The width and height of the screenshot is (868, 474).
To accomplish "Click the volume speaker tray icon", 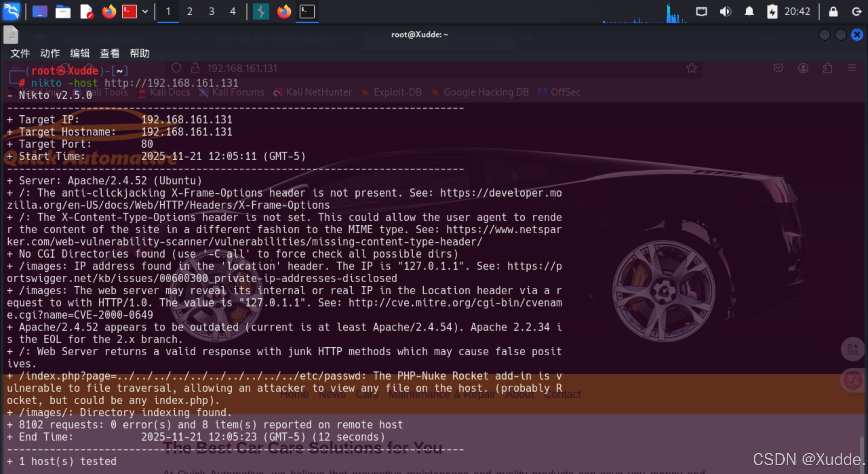I will (725, 11).
